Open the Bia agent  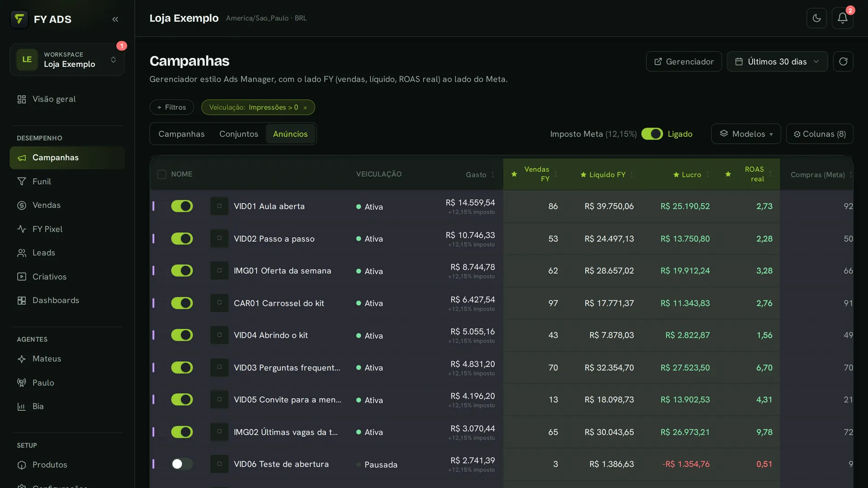click(67, 406)
